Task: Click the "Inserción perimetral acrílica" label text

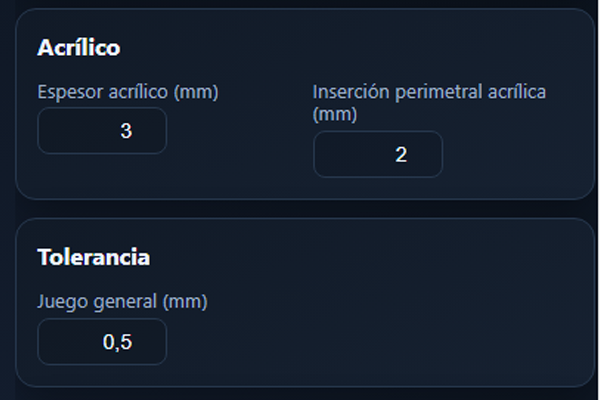Action: [429, 92]
